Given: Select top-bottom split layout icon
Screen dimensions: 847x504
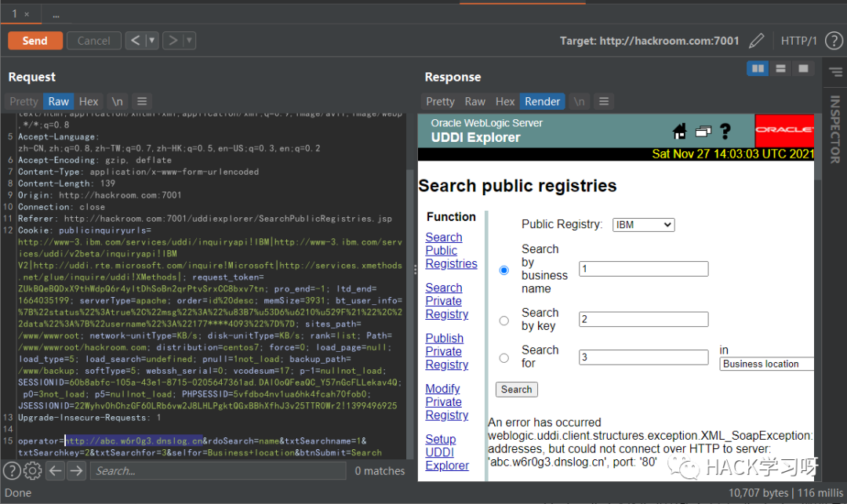Looking at the screenshot, I should (x=780, y=68).
